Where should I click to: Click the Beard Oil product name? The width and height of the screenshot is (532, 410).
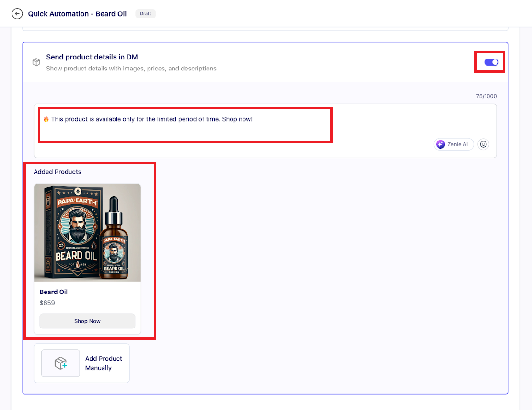point(54,292)
